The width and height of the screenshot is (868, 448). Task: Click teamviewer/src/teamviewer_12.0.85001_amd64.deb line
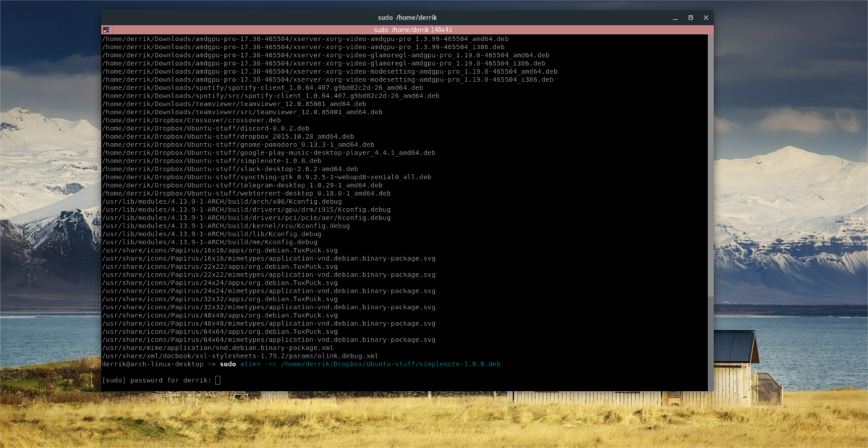242,112
